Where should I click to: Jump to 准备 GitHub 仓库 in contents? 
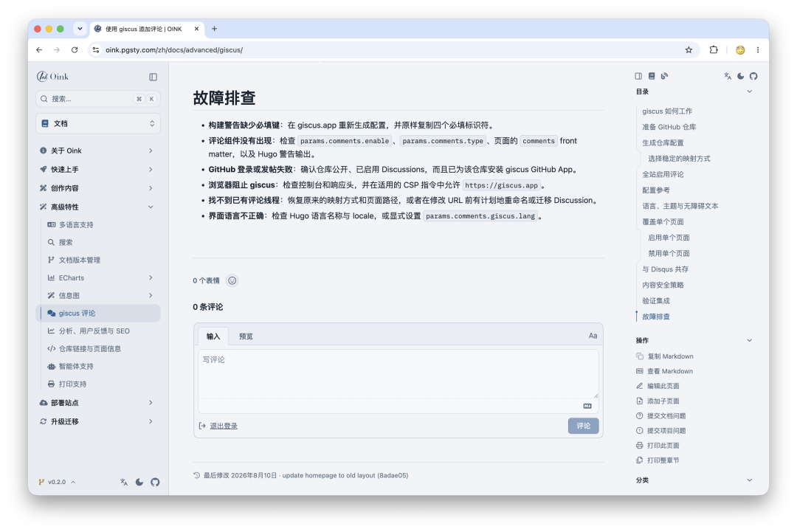pos(669,127)
